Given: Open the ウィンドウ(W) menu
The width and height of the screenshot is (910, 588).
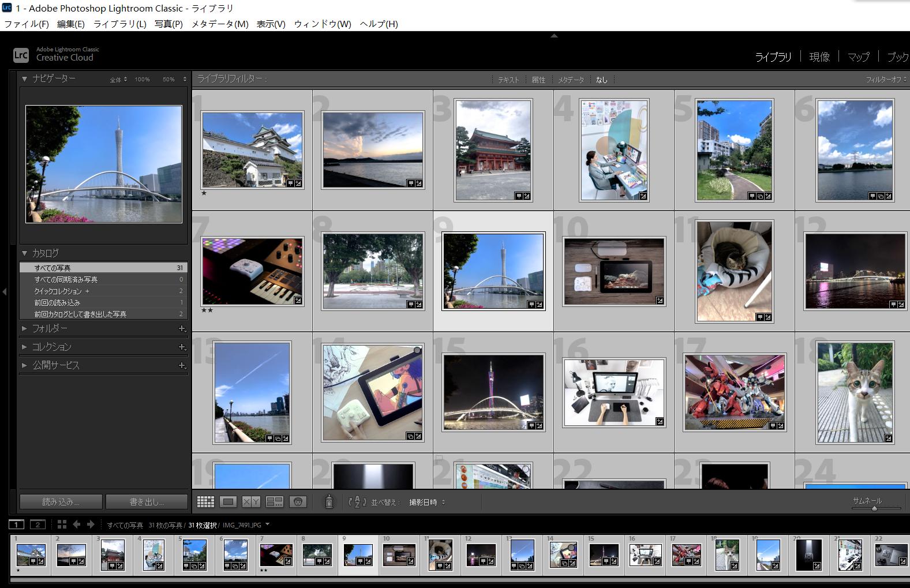Looking at the screenshot, I should point(323,24).
